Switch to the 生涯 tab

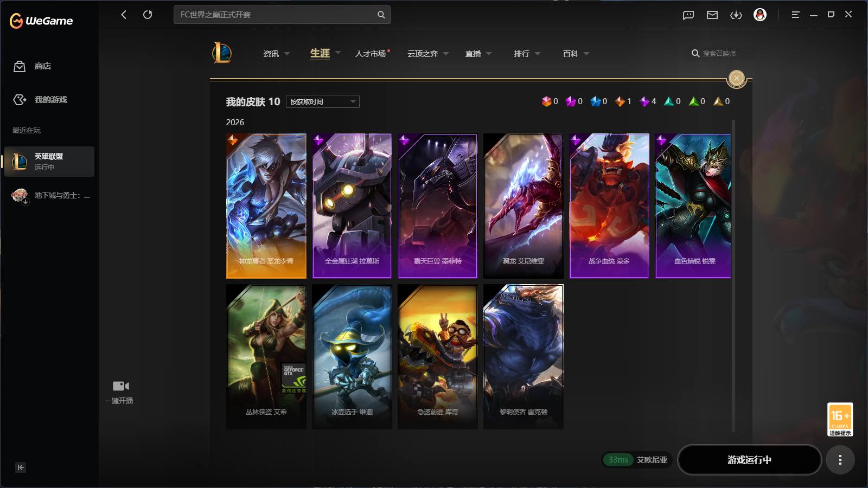pos(320,53)
